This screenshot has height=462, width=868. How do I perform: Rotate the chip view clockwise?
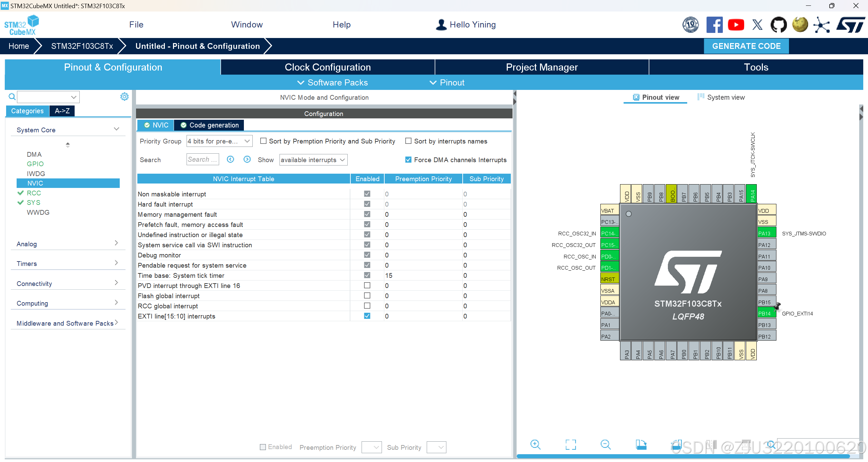[x=641, y=444]
